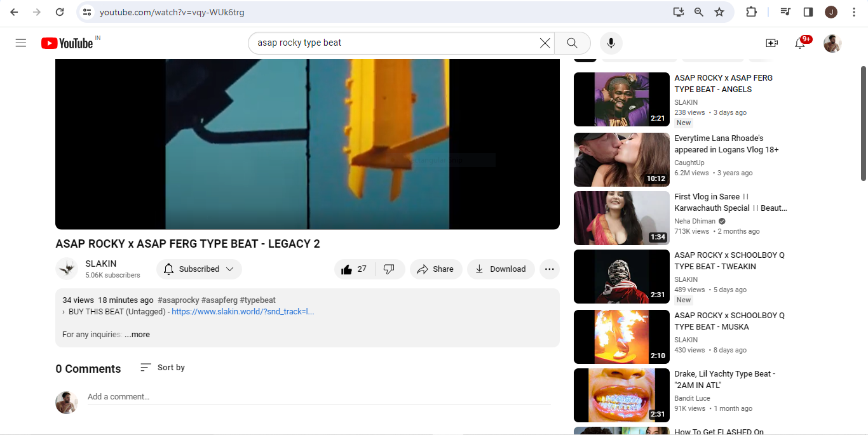The width and height of the screenshot is (868, 435).
Task: Open ANGELS type beat thumbnail
Action: (x=621, y=99)
